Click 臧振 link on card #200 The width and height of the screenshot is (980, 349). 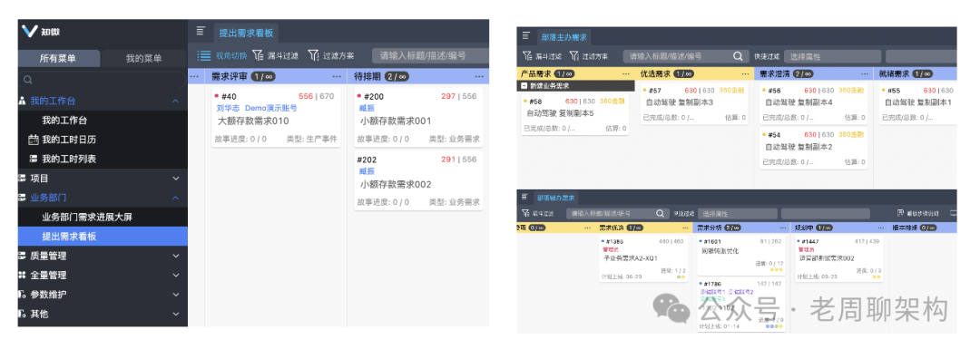tap(367, 108)
